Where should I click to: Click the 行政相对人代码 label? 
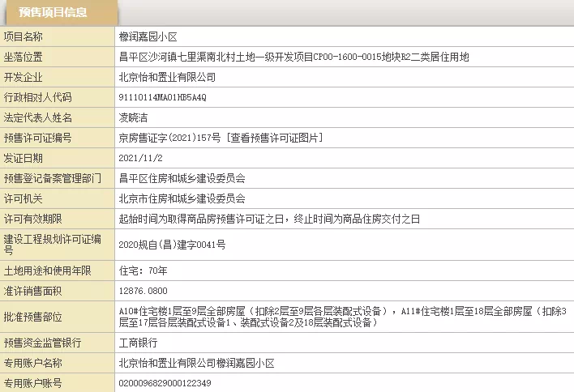pos(38,97)
